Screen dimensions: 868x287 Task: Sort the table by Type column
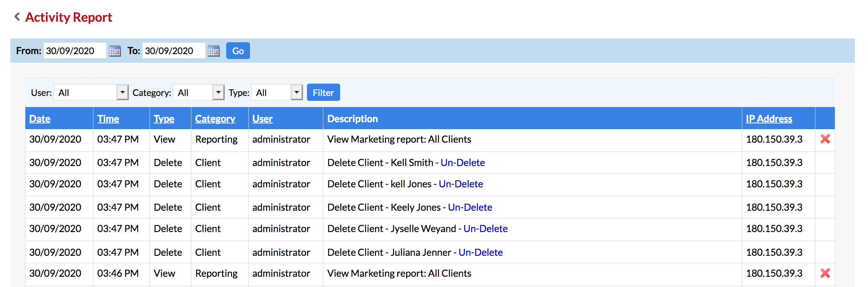(x=164, y=119)
